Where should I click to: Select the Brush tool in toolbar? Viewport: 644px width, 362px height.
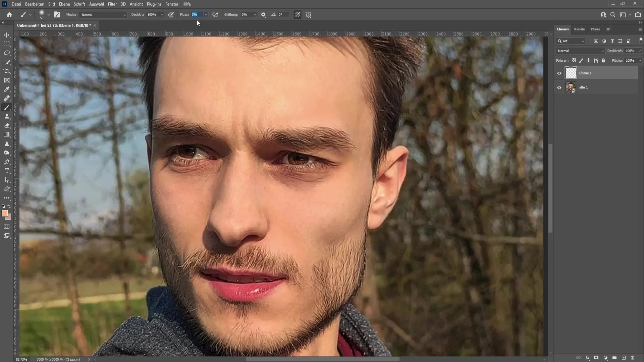pos(7,107)
